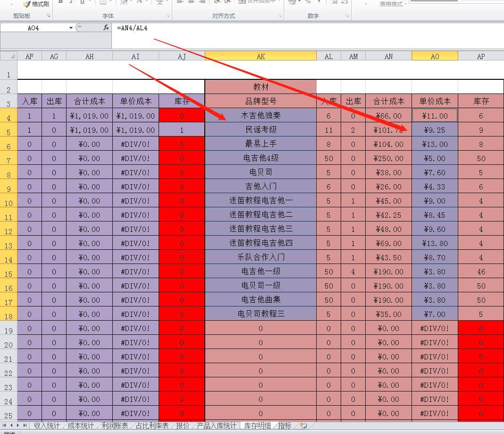This screenshot has height=434, width=504.
Task: Select the 电吉他4级 cell
Action: click(260, 158)
